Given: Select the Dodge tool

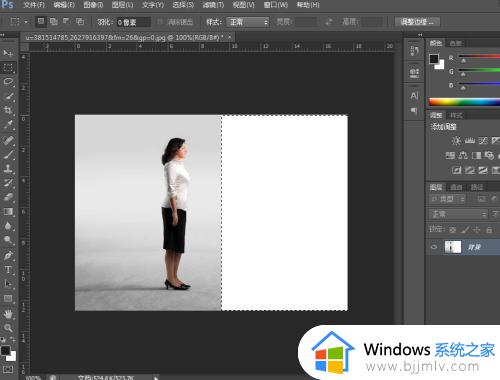Looking at the screenshot, I should (8, 240).
